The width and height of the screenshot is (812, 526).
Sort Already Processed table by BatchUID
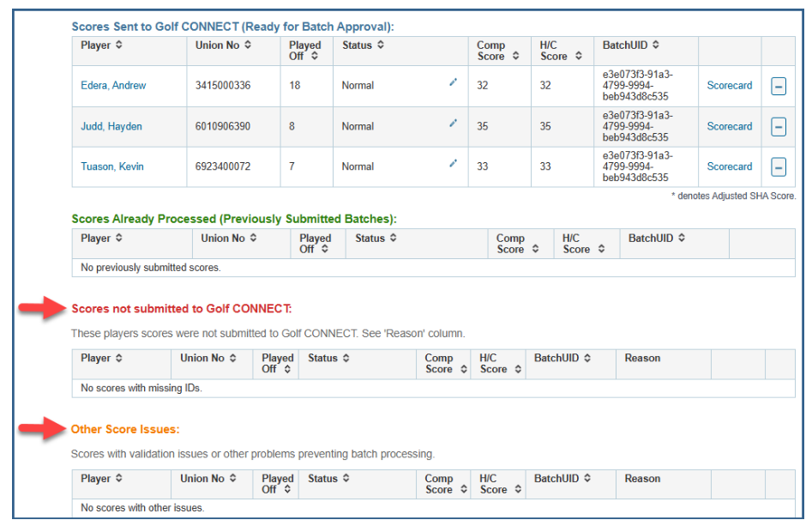[682, 238]
